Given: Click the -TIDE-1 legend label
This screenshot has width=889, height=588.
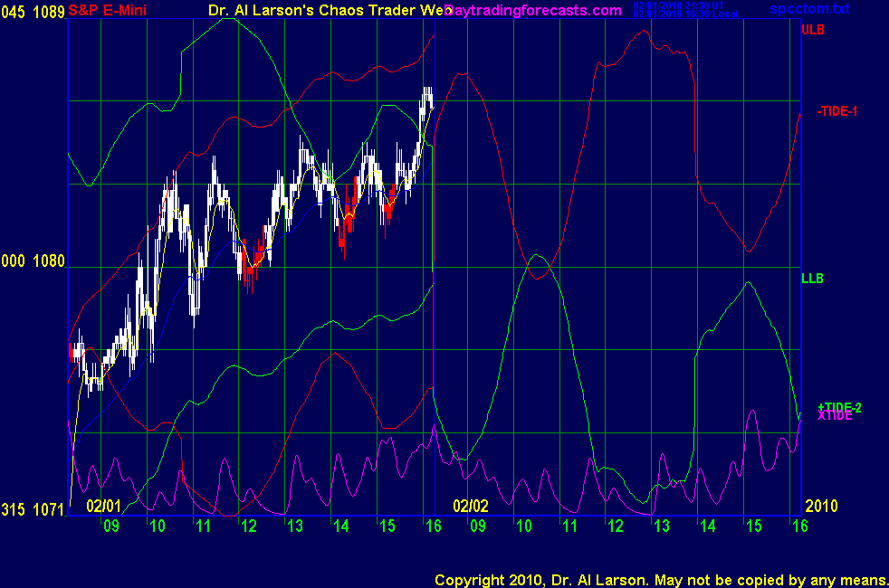Looking at the screenshot, I should click(x=836, y=111).
